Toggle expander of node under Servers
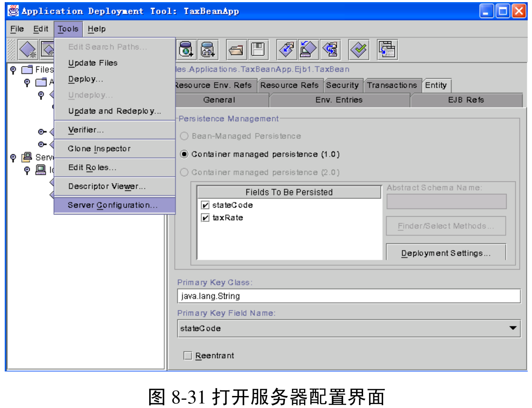This screenshot has width=532, height=408. 27,170
